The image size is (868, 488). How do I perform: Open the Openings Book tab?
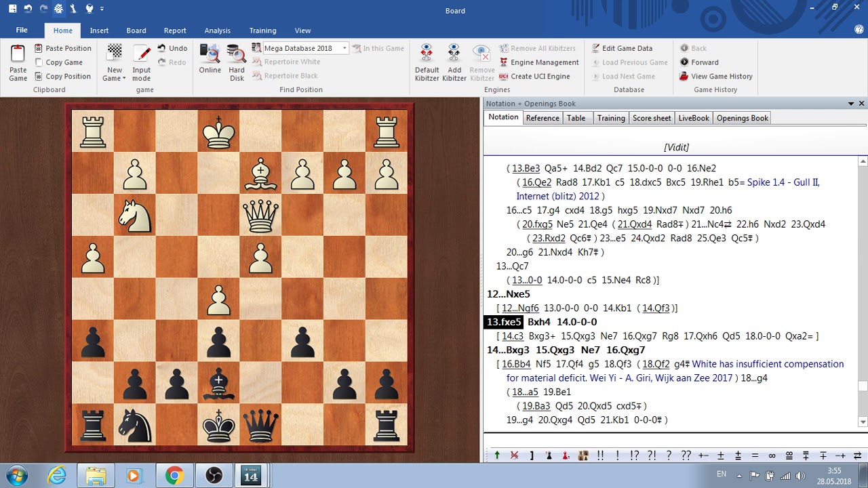coord(743,118)
